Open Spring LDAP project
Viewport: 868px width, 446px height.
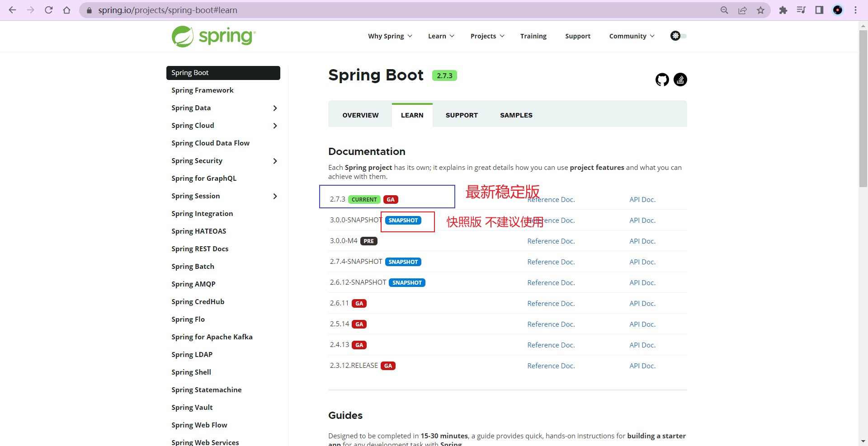[x=192, y=355]
